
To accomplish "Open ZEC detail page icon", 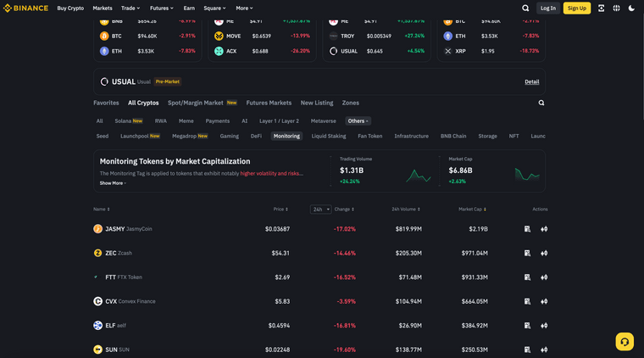I will [527, 253].
